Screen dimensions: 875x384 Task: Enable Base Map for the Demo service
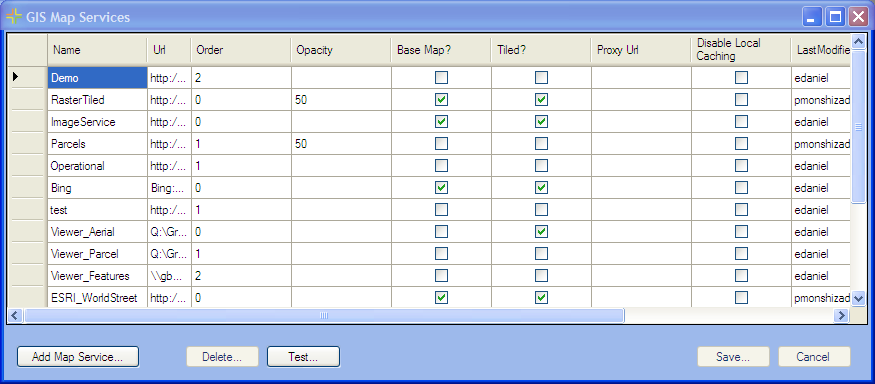pyautogui.click(x=441, y=78)
